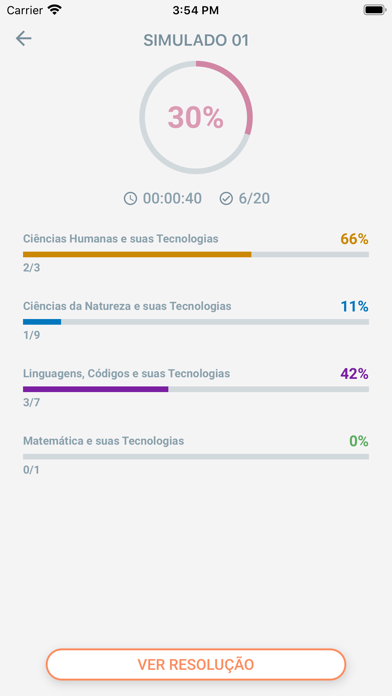Screen dimensions: 392x696
Task: Tap the battery icon in status bar
Action: pos(374,10)
